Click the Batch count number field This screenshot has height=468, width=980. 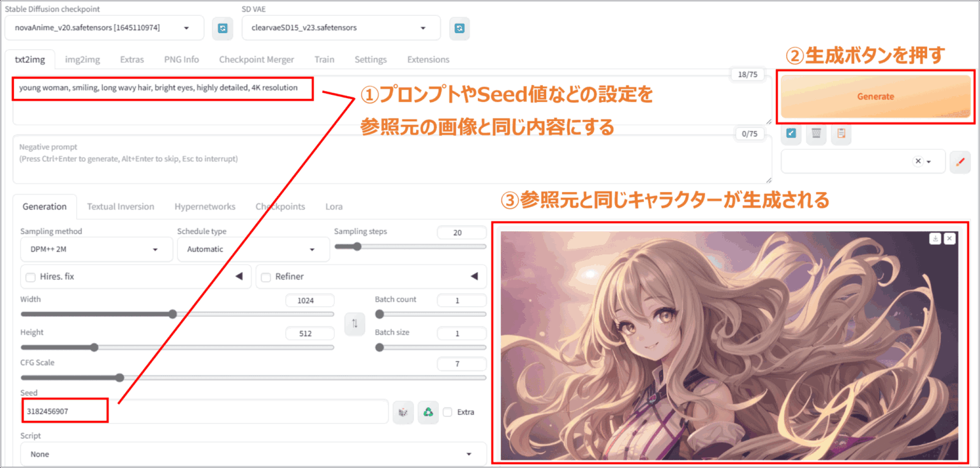pos(461,300)
